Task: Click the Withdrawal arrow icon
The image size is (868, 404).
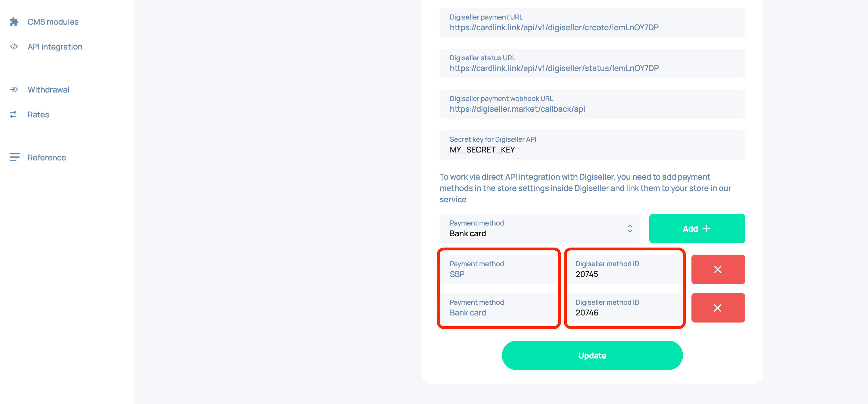Action: point(14,89)
